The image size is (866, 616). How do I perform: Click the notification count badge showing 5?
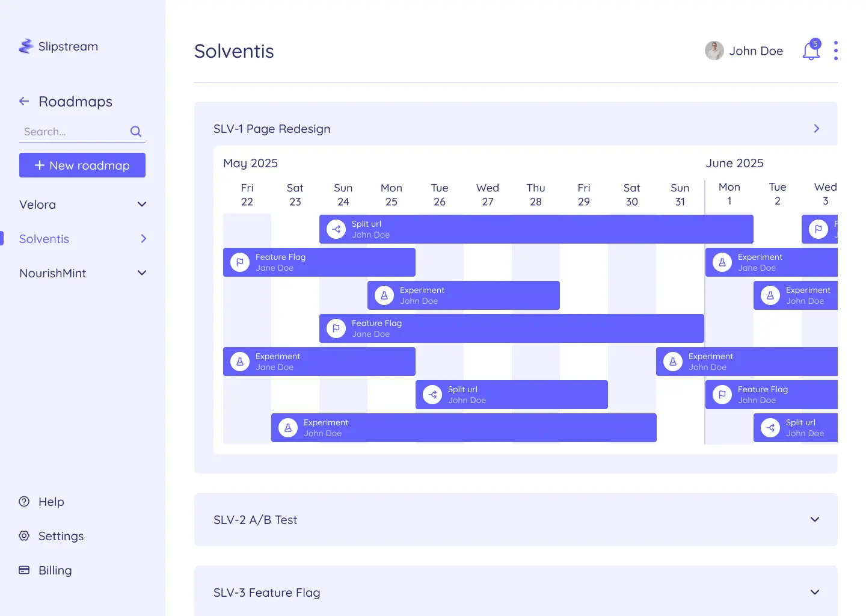(x=815, y=43)
